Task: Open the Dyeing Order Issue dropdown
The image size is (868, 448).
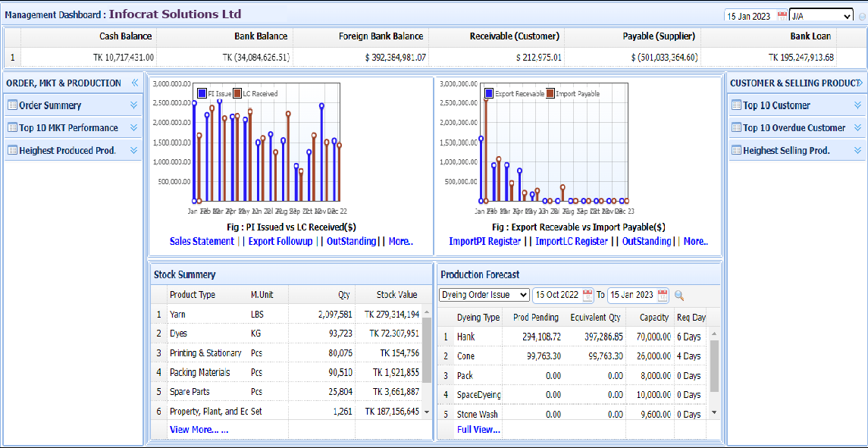Action: pos(484,295)
